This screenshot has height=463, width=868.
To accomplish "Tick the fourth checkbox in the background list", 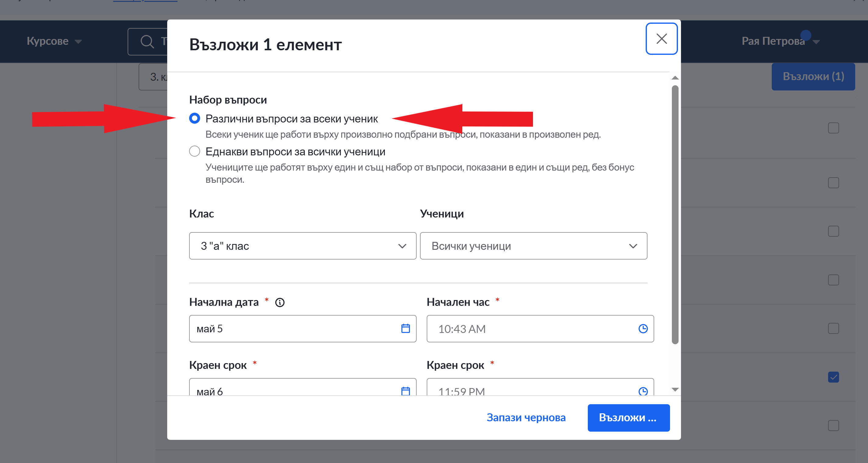I will click(x=833, y=280).
